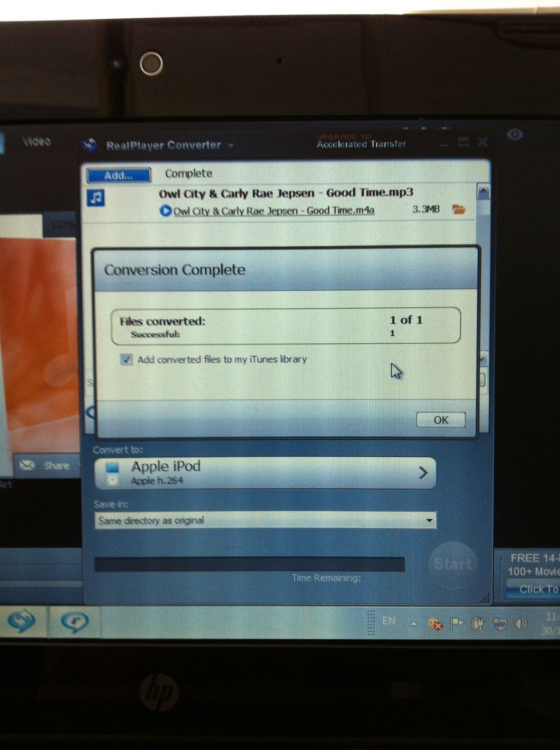Click the Share envelope icon

(27, 466)
